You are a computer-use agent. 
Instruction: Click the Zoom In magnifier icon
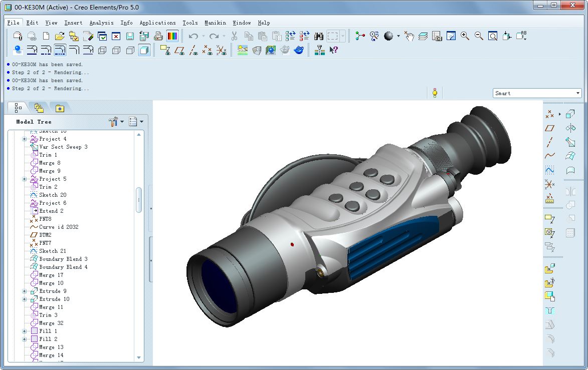[465, 36]
